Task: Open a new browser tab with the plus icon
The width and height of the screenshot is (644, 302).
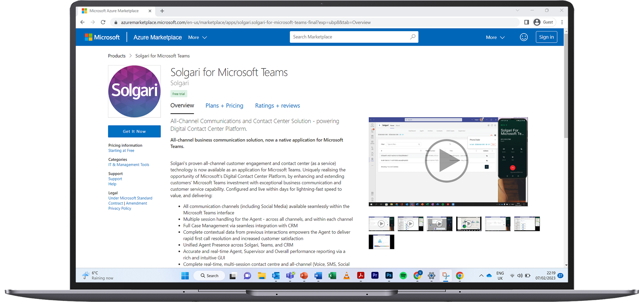Action: tap(162, 11)
